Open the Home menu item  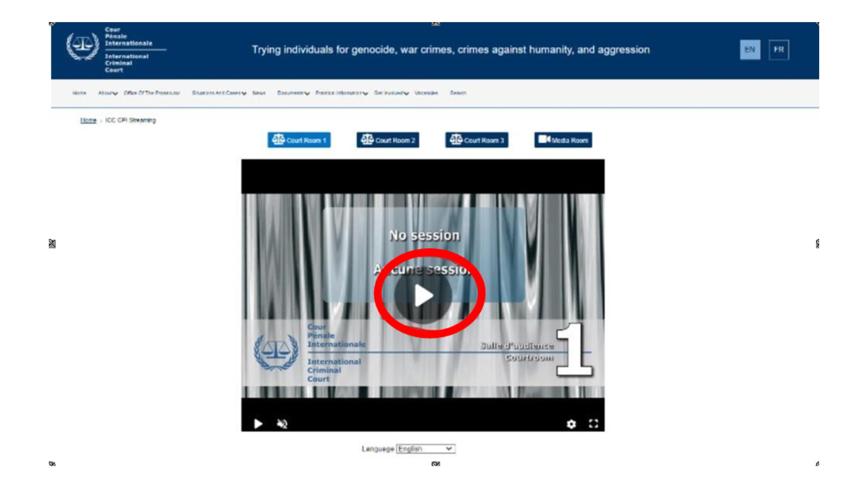click(x=79, y=93)
